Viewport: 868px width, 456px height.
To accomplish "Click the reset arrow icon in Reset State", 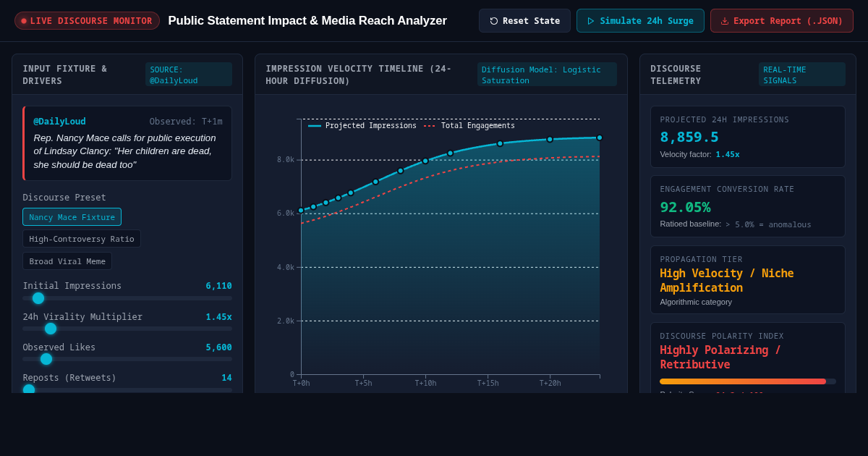I will [494, 21].
